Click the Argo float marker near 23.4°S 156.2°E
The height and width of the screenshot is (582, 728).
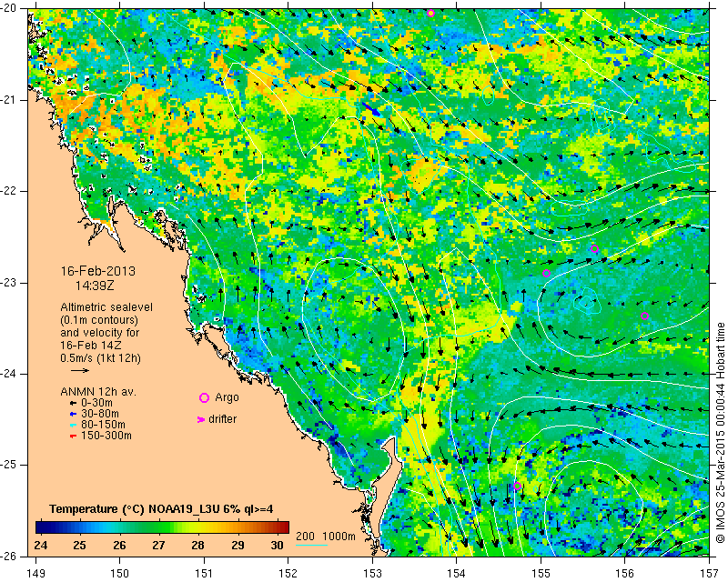[x=644, y=316]
